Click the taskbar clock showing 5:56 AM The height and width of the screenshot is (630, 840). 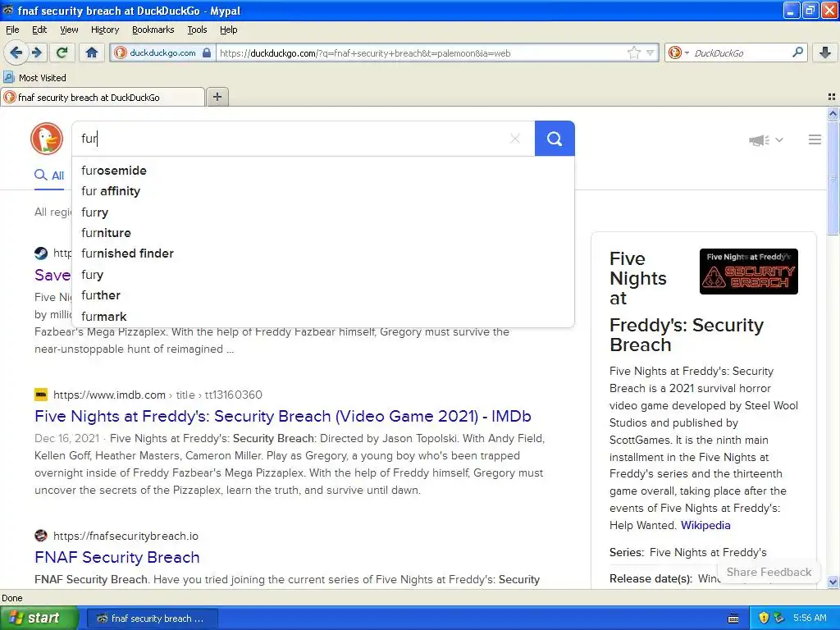coord(810,618)
